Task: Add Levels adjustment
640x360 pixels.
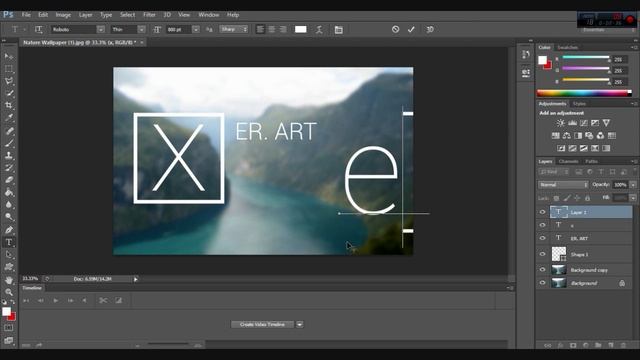Action: click(x=572, y=123)
